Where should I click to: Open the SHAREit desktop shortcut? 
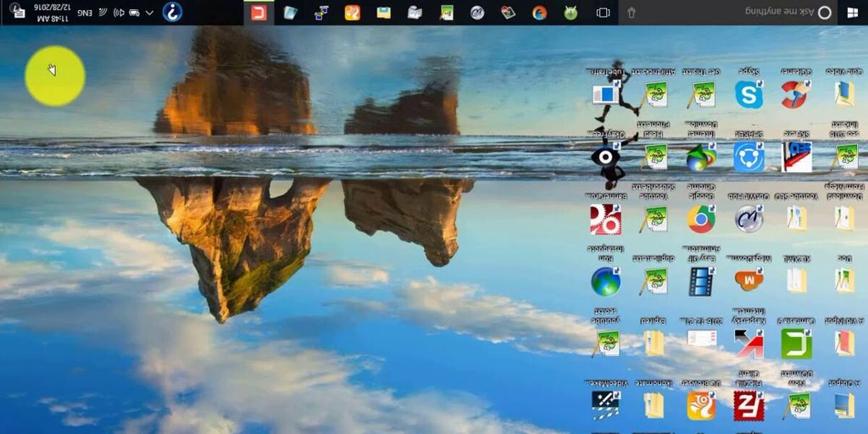(x=748, y=157)
